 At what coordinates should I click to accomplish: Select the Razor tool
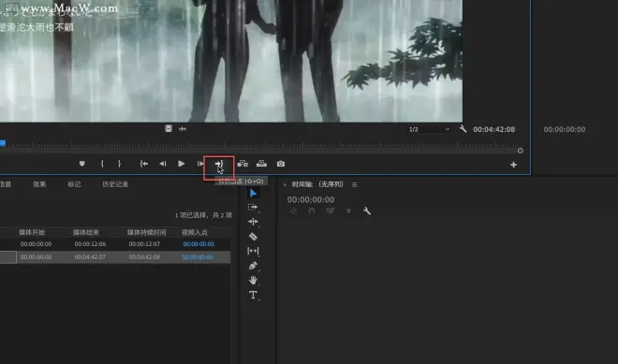click(253, 237)
